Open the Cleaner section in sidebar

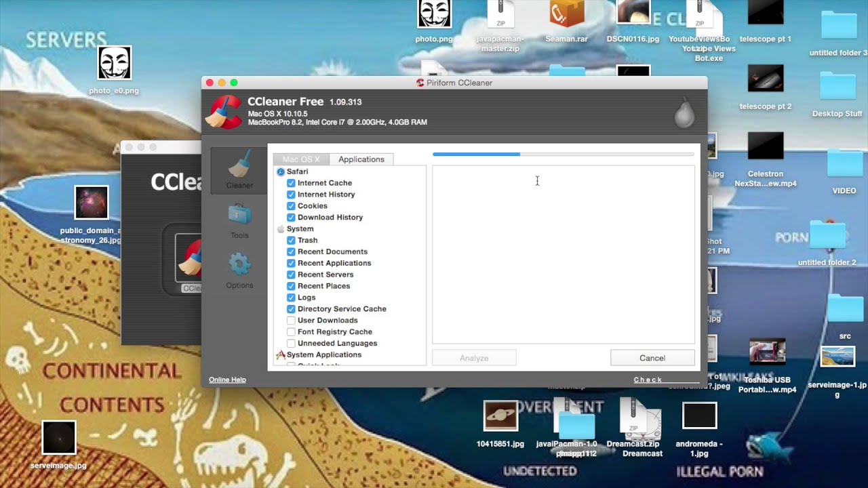[x=239, y=170]
